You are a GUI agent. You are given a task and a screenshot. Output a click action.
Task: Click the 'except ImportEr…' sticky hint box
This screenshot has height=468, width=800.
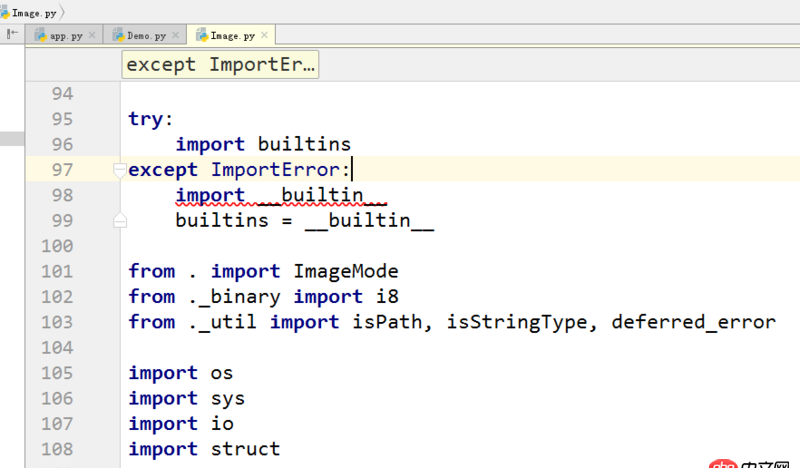[220, 65]
